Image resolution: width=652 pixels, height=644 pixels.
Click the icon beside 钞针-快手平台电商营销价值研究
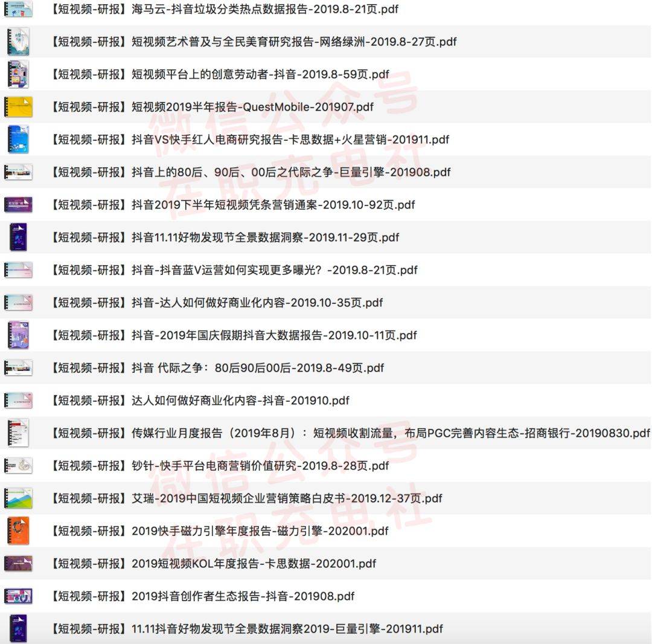(x=18, y=466)
